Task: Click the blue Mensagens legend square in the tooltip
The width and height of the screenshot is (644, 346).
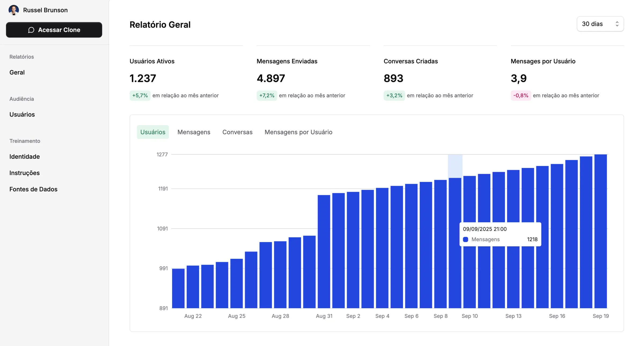Action: pos(466,239)
